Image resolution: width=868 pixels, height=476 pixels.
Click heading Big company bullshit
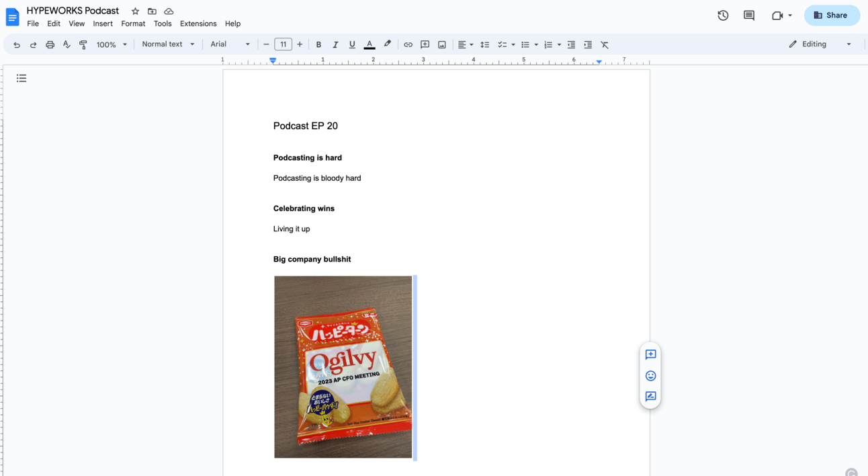point(312,260)
